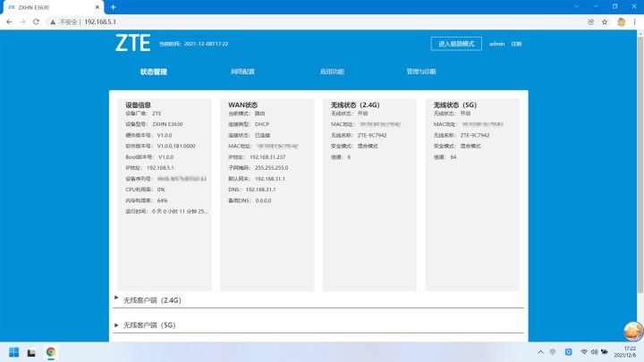Click the DHCP connection type value
Viewport: 644px width, 362px height.
[262, 124]
